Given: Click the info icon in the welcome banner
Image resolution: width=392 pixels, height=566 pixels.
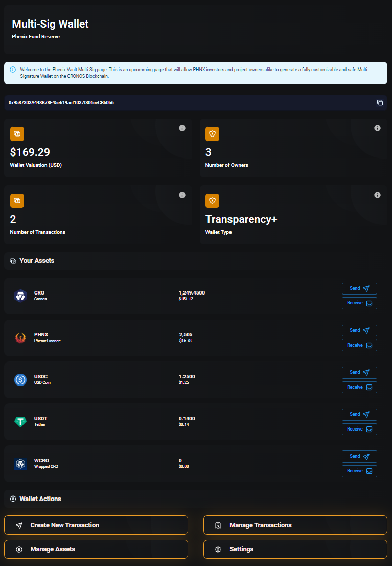Looking at the screenshot, I should (13, 70).
